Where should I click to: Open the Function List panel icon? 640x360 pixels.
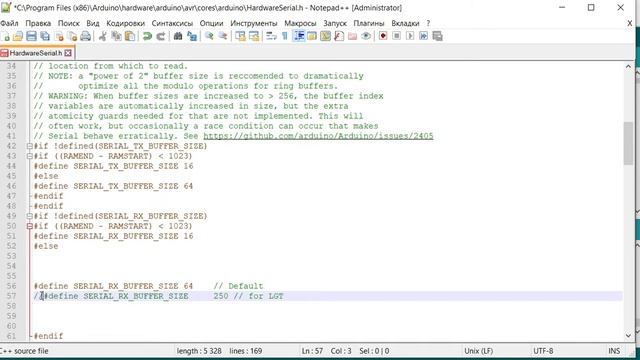339,36
